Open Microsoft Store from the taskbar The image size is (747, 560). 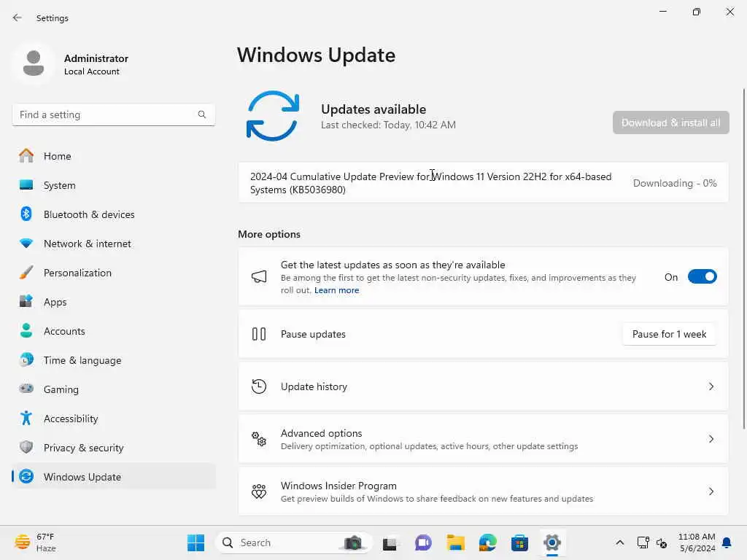point(519,542)
